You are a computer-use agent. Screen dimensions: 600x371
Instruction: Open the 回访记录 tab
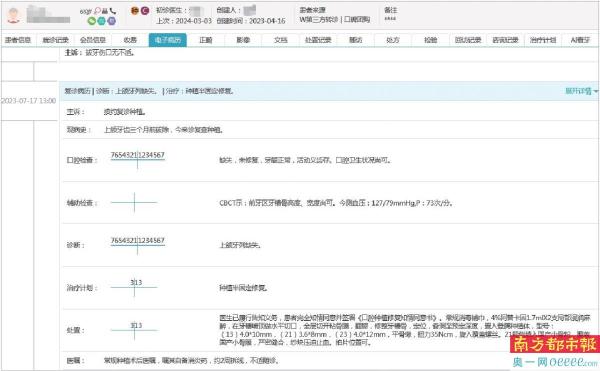(468, 40)
